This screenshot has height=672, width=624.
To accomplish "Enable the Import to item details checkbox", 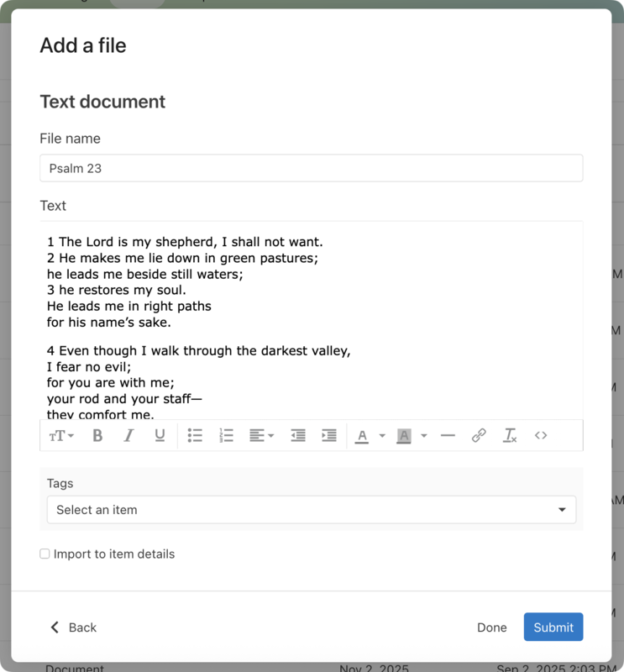I will point(45,554).
